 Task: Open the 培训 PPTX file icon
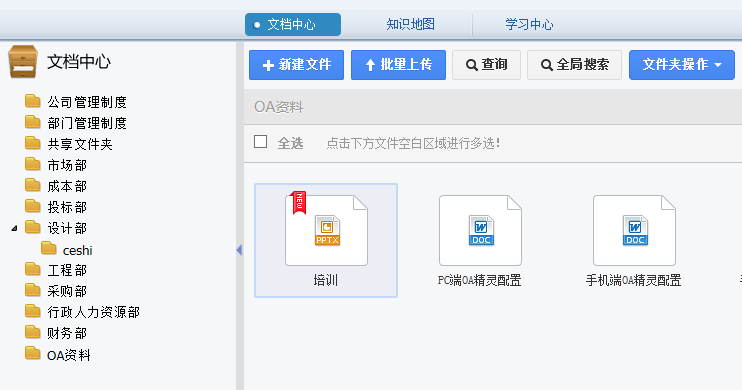point(327,230)
